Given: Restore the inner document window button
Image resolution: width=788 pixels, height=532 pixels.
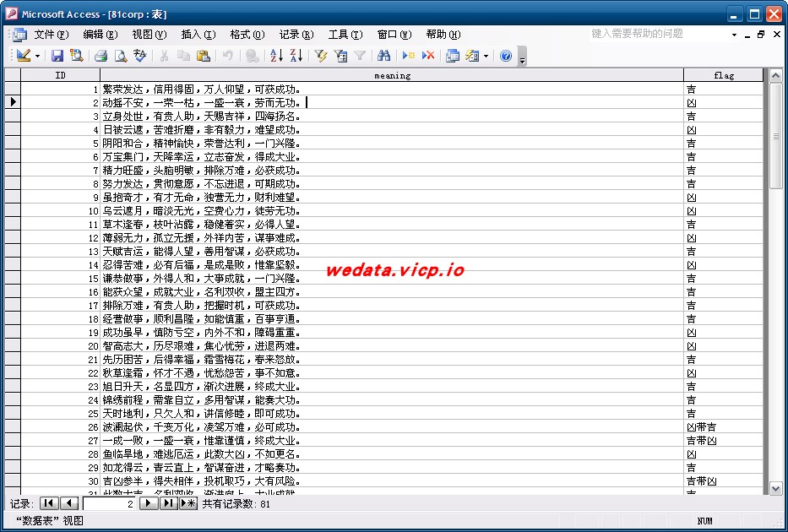Looking at the screenshot, I should point(761,35).
